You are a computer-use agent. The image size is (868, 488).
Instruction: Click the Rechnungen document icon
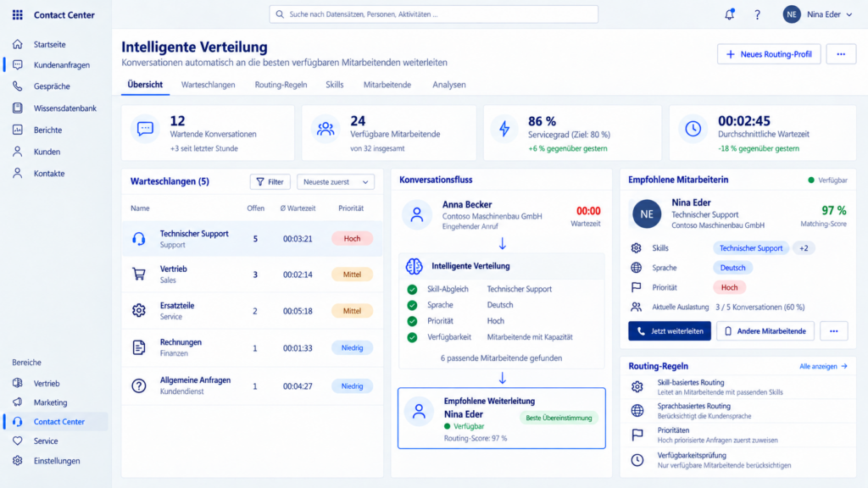click(x=139, y=347)
